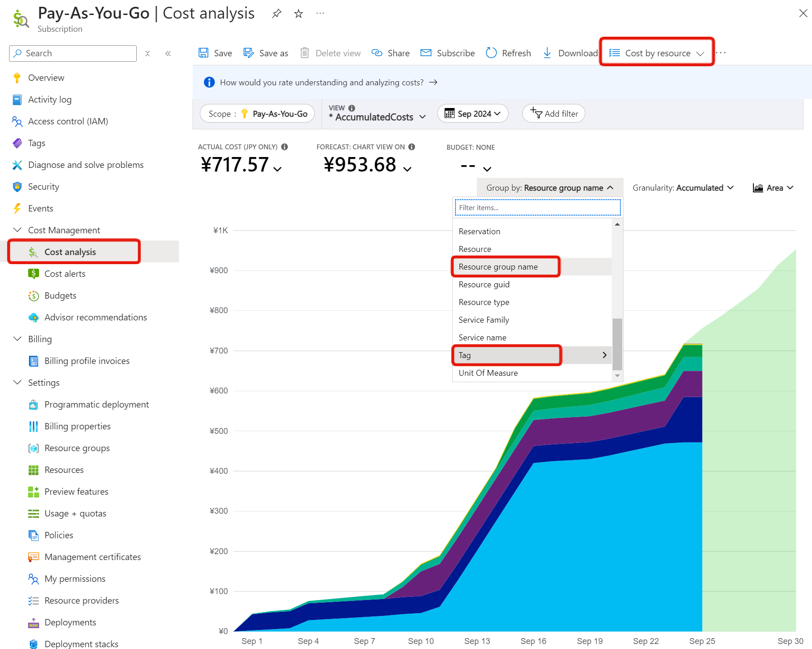Open Programmatic deployment

97,404
